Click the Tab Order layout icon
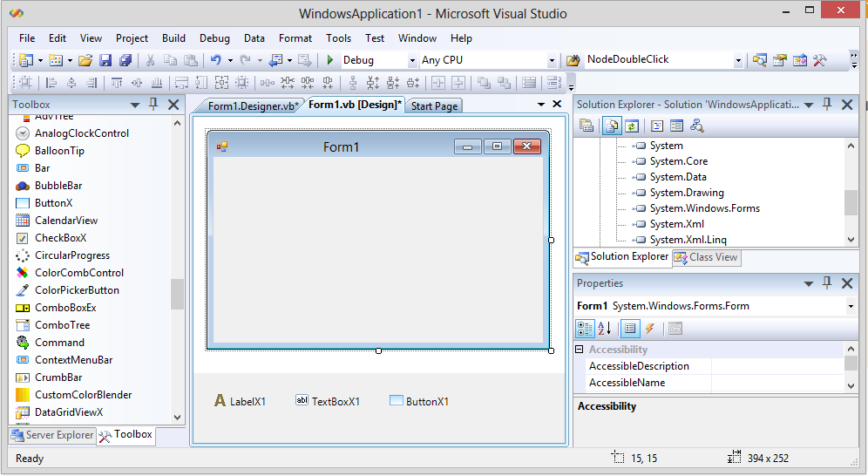Image resolution: width=868 pixels, height=476 pixels. point(553,83)
